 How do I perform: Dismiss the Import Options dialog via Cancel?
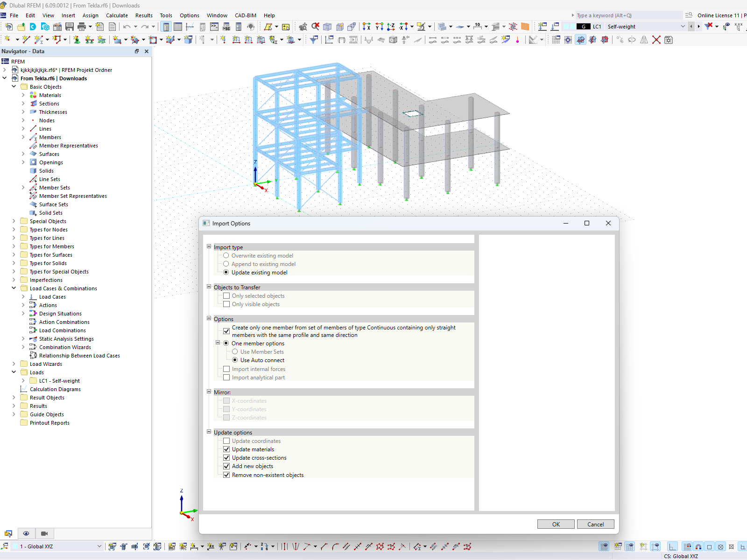coord(595,524)
